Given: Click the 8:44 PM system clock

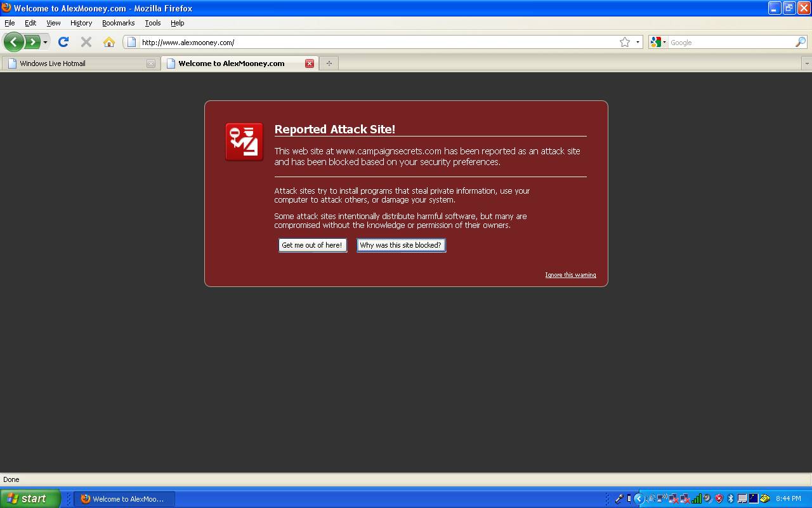Looking at the screenshot, I should tap(789, 499).
